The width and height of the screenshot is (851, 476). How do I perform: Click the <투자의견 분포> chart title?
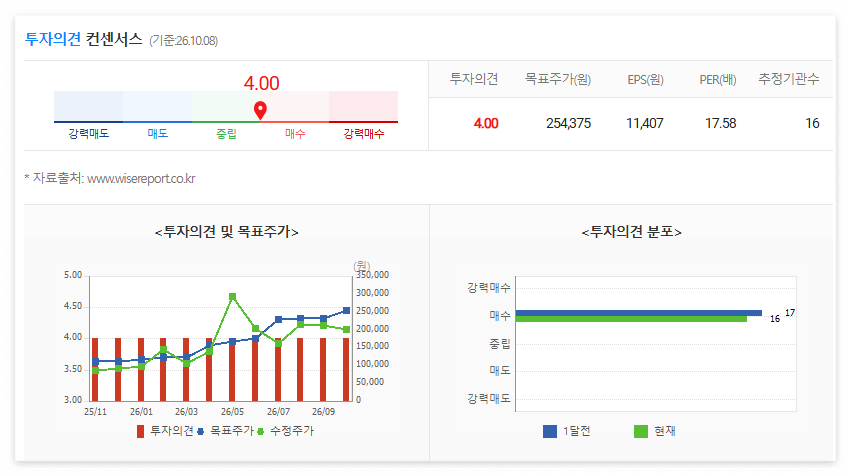[x=631, y=232]
